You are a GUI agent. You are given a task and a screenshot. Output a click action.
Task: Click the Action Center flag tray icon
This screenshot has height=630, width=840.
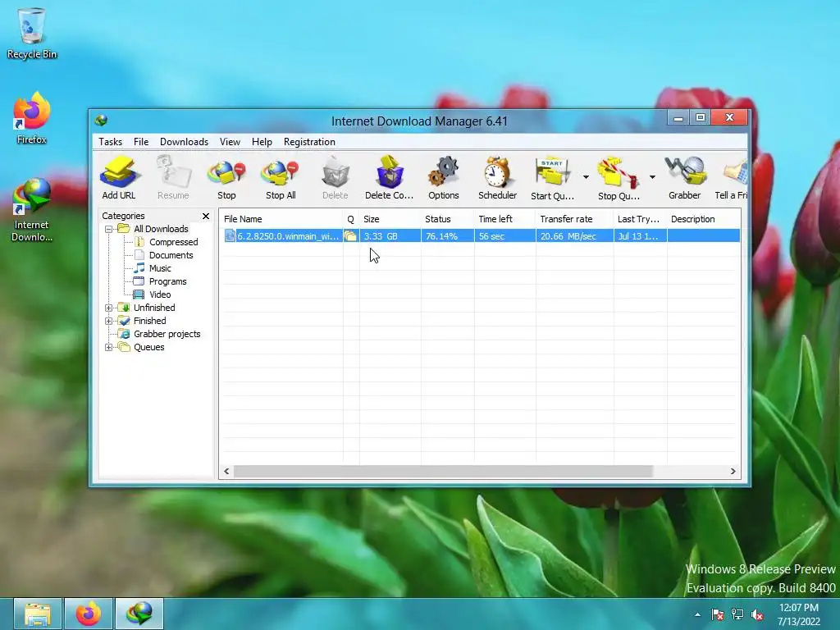click(x=717, y=614)
